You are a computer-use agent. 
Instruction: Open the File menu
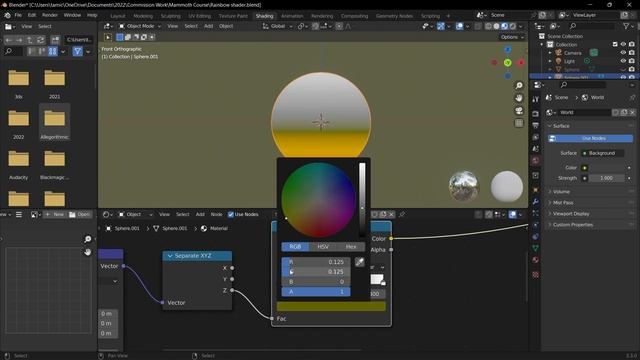(x=18, y=15)
